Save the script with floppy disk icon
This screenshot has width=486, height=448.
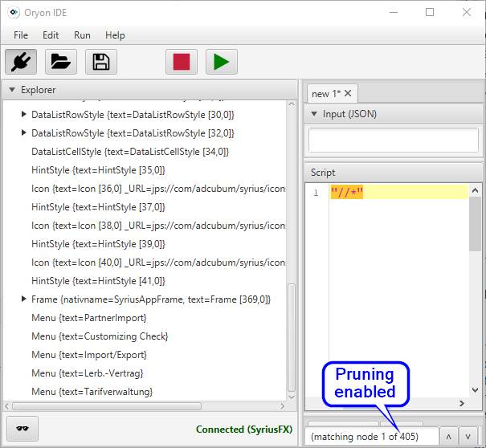coord(100,62)
